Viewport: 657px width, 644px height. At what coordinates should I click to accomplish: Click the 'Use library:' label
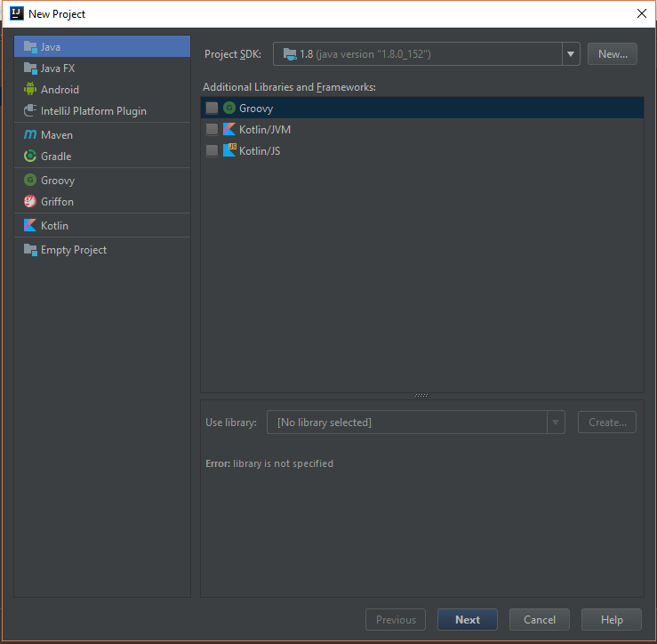[231, 423]
